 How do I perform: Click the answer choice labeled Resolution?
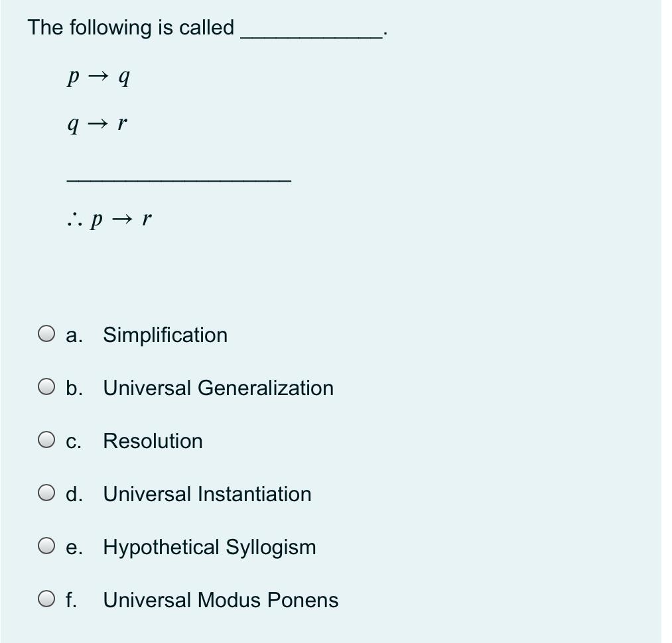coord(153,441)
